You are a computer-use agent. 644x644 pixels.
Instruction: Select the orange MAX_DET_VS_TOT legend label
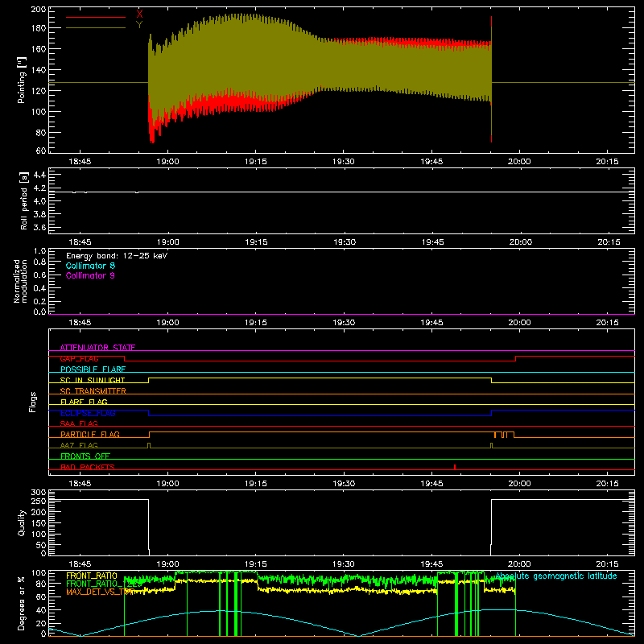point(100,592)
